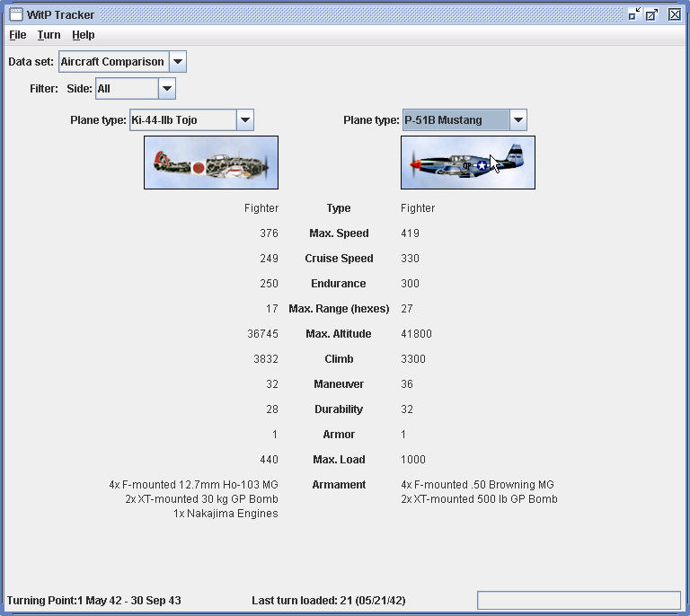Click the Type row label
This screenshot has height=616, width=690.
click(x=339, y=208)
